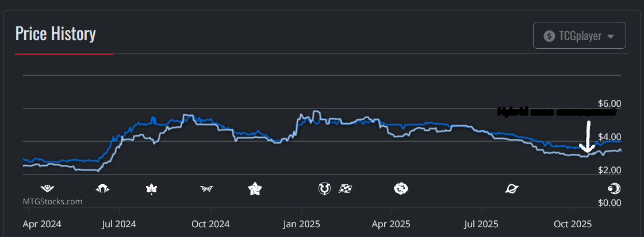Click the Oct 2024 axis label
644x237 pixels.
pos(210,224)
